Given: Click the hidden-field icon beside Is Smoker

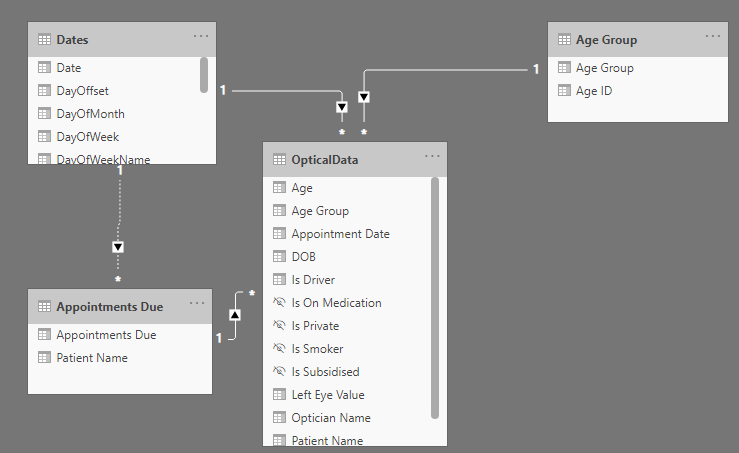Looking at the screenshot, I should [x=279, y=348].
